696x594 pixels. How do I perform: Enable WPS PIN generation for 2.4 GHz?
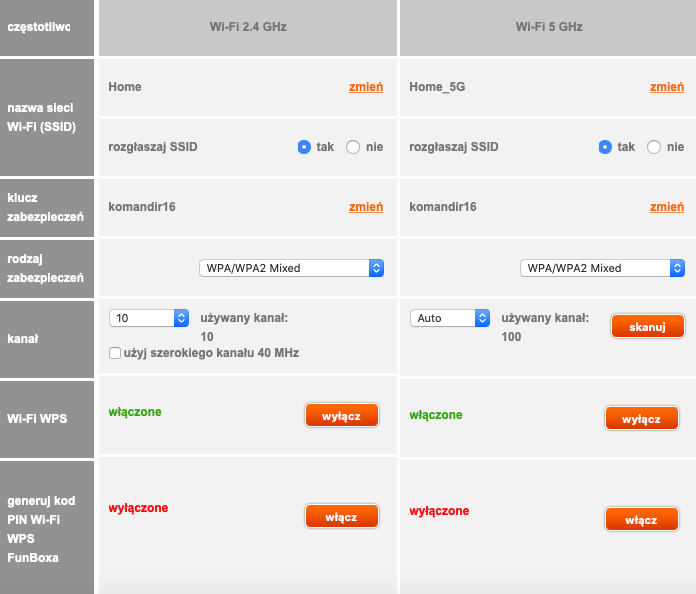coord(341,516)
